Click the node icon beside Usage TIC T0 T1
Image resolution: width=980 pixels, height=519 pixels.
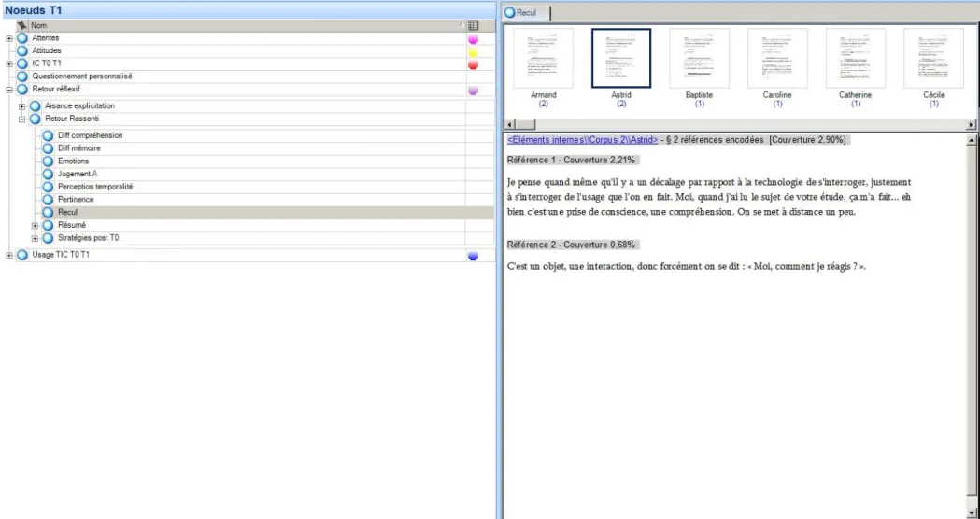pyautogui.click(x=22, y=255)
